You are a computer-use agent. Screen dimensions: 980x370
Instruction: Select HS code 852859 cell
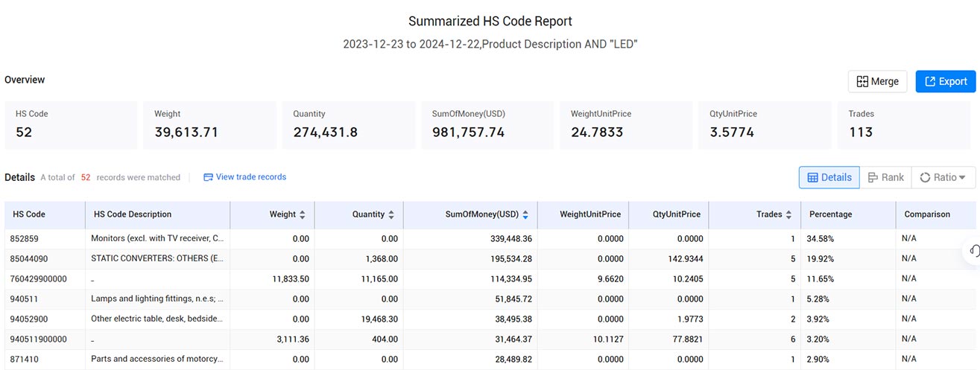click(x=24, y=239)
